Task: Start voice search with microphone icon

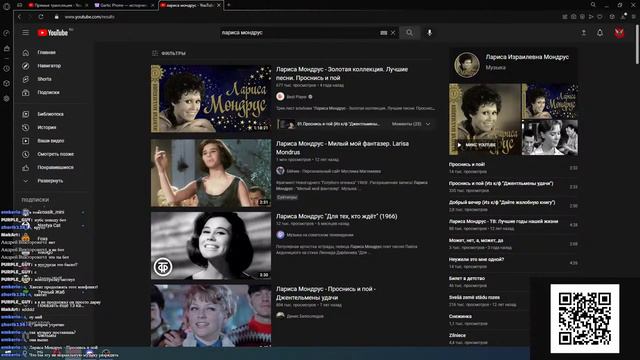Action: (429, 33)
